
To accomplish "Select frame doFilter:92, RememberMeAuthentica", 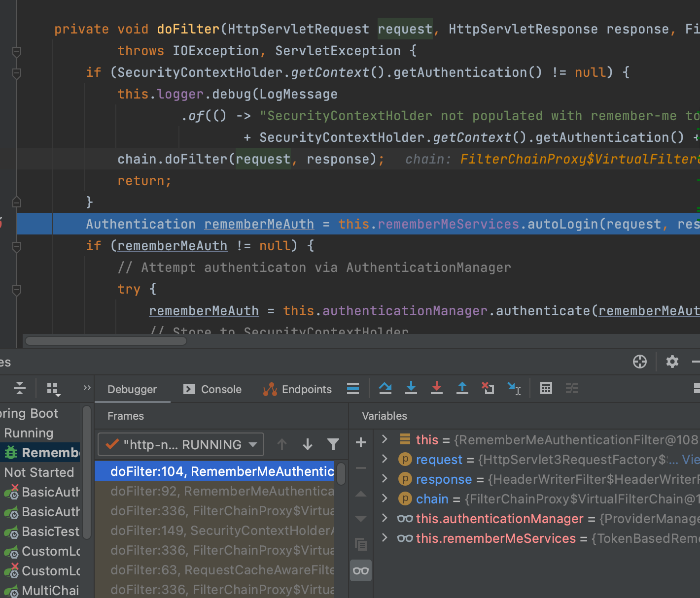I will (x=214, y=491).
